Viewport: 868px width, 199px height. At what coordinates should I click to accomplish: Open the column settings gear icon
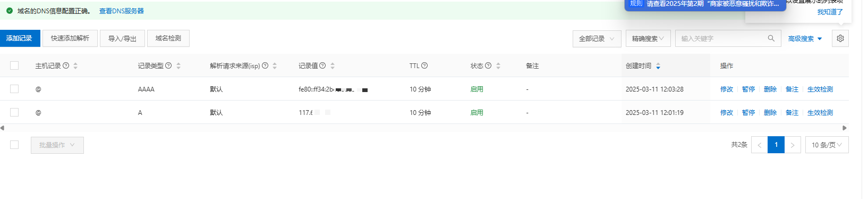(840, 38)
